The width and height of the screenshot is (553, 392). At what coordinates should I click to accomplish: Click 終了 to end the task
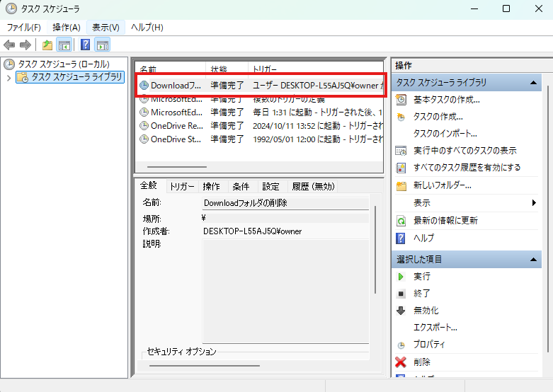click(421, 294)
